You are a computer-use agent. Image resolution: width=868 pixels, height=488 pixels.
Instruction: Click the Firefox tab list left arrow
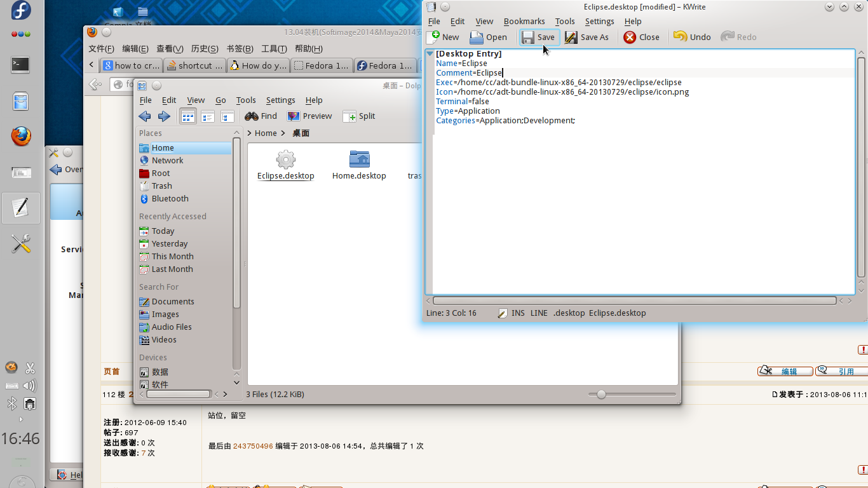92,65
